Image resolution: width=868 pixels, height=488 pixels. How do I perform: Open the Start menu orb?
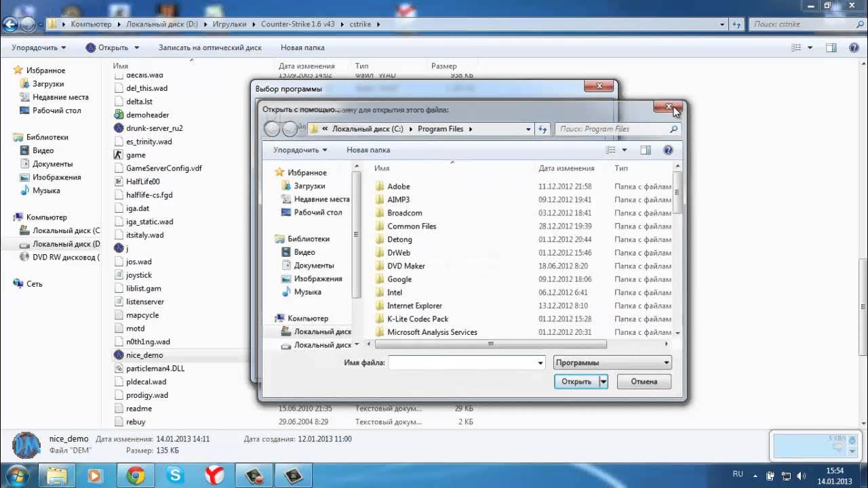(x=18, y=475)
